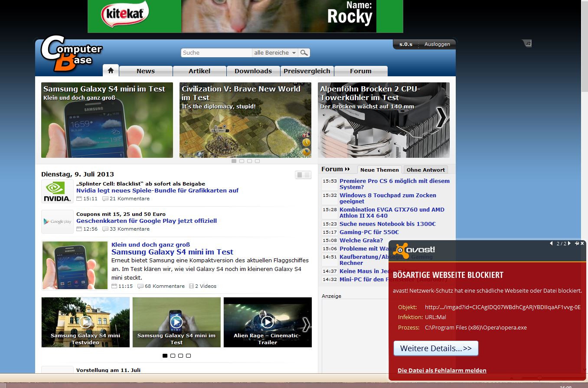Open 'Windows 8 Touchpad zum Zocken' thread

(x=388, y=198)
